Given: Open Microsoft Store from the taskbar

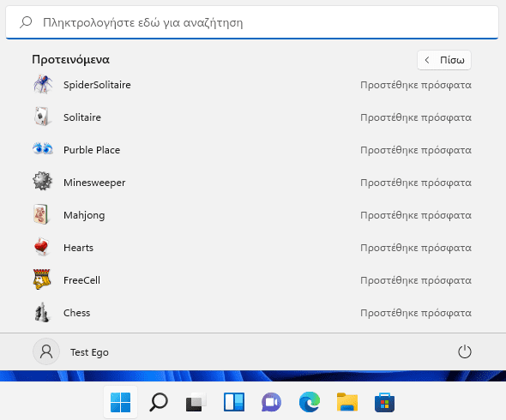Looking at the screenshot, I should (x=385, y=402).
